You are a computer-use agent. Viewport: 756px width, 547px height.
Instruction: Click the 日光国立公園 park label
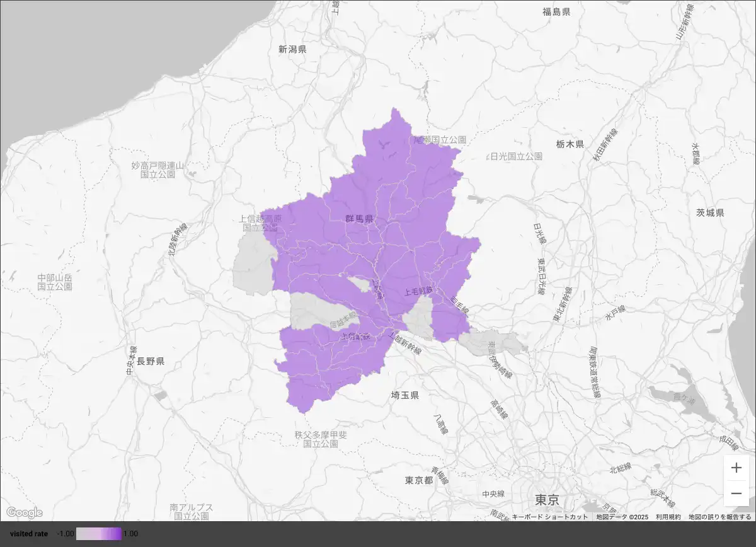[516, 156]
